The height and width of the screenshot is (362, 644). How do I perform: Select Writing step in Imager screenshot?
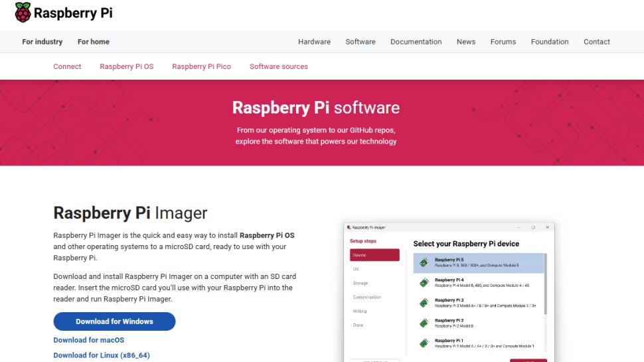click(x=359, y=311)
